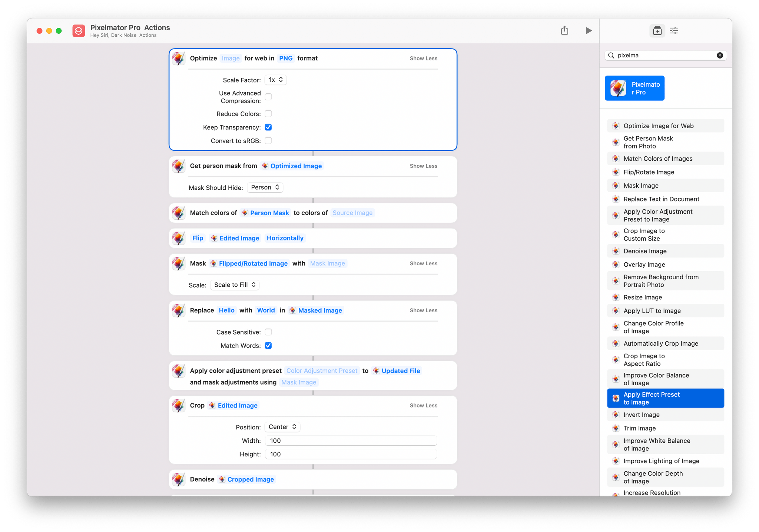
Task: Click the Source Image placeholder
Action: pyautogui.click(x=352, y=213)
